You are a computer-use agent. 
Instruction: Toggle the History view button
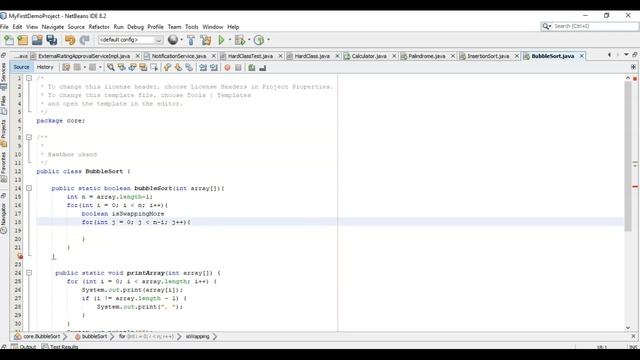click(x=45, y=67)
